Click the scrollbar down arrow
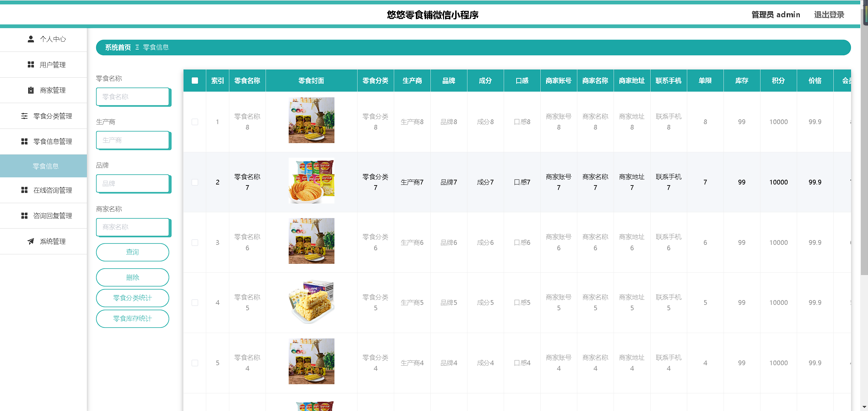868x411 pixels. (x=864, y=407)
